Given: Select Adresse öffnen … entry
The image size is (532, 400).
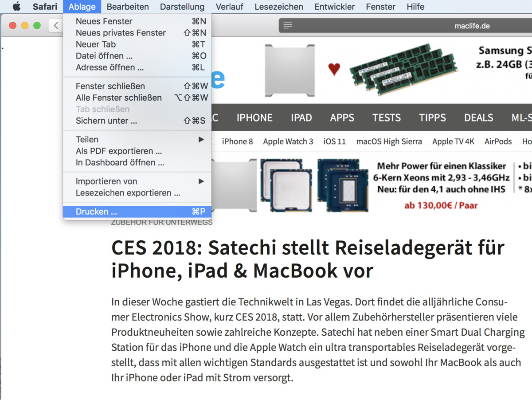Looking at the screenshot, I should click(137, 67).
